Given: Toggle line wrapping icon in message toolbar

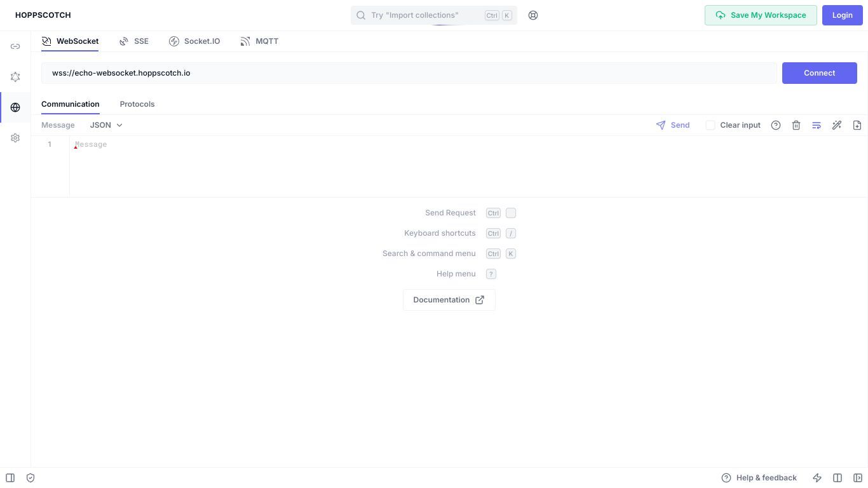Looking at the screenshot, I should (817, 125).
